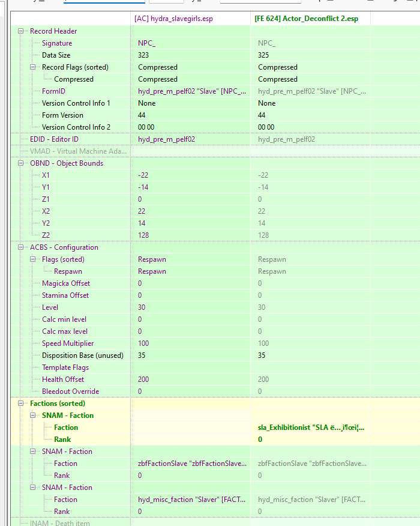
Task: Click Data Size value 325
Action: click(x=263, y=55)
